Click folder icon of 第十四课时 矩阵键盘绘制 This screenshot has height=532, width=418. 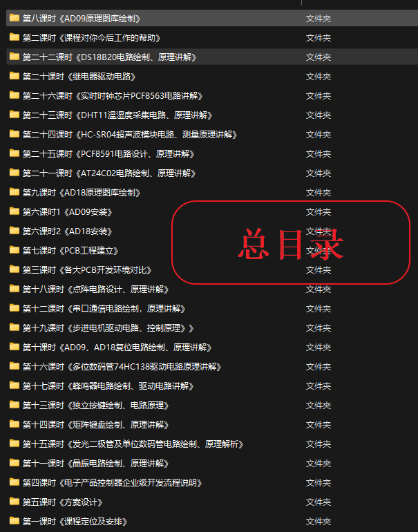[x=15, y=424]
